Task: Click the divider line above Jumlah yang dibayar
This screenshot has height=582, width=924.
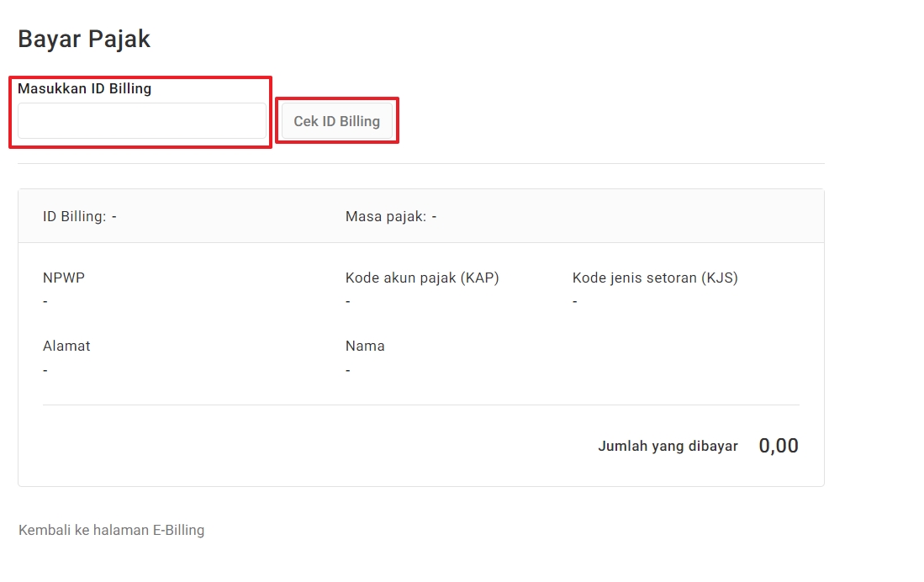Action: [420, 405]
